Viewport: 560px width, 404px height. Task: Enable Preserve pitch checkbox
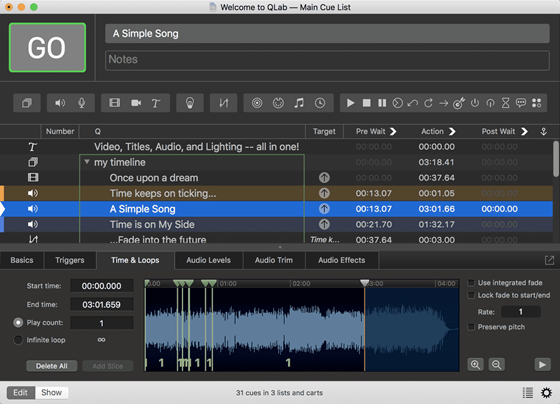tap(471, 327)
